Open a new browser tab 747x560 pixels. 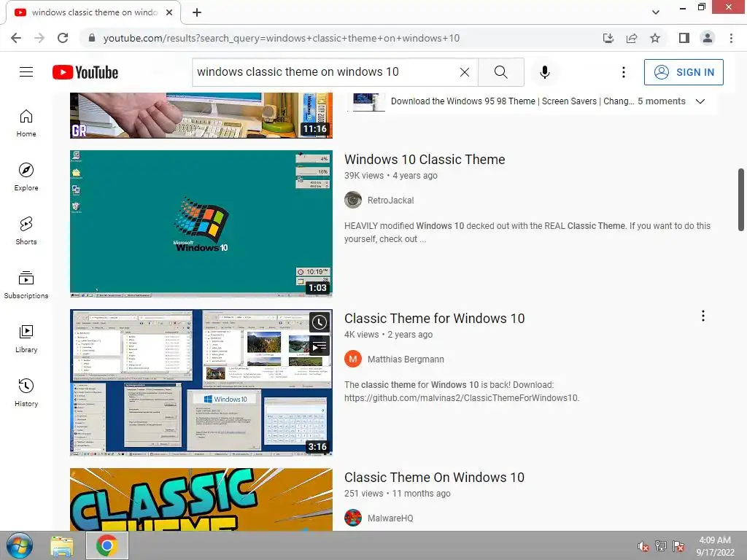coord(197,12)
